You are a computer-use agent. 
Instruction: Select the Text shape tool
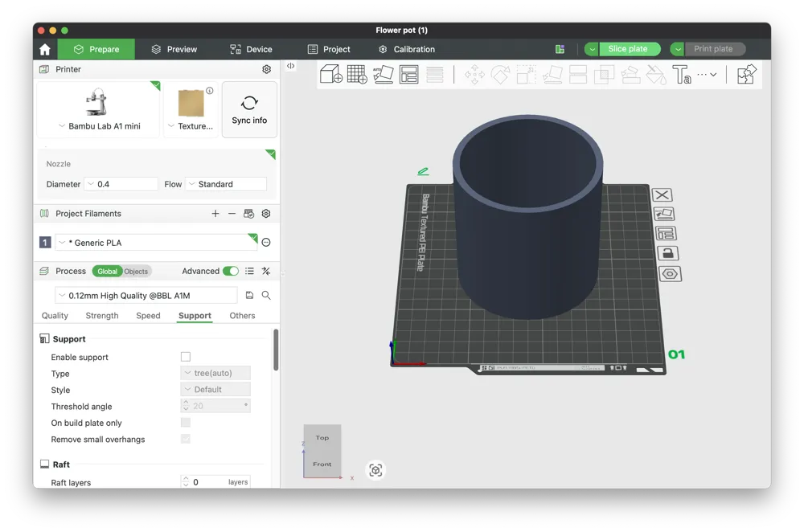tap(682, 75)
